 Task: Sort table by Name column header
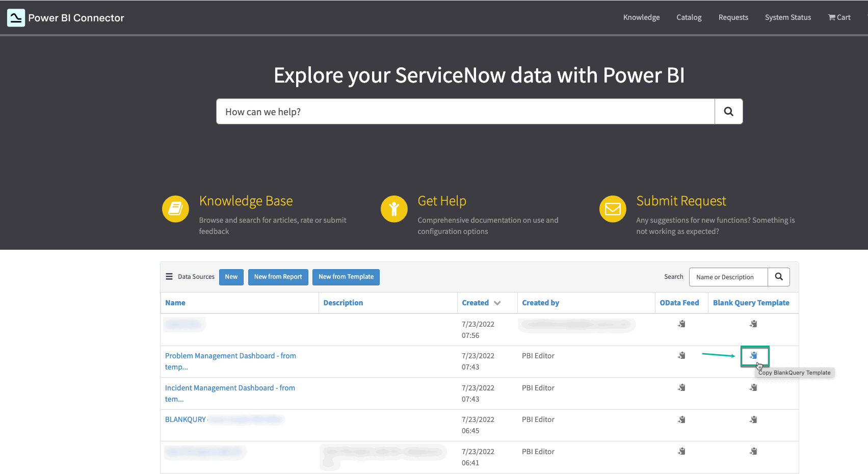tap(175, 303)
